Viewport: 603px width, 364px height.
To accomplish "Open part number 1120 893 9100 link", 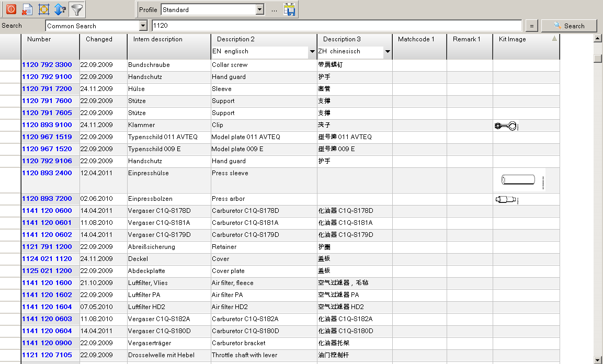I will click(x=47, y=125).
